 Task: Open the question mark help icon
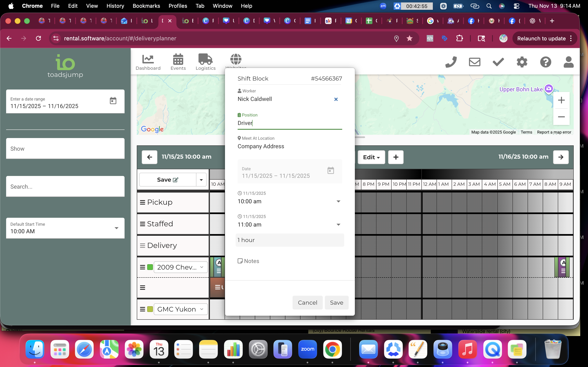pyautogui.click(x=546, y=62)
